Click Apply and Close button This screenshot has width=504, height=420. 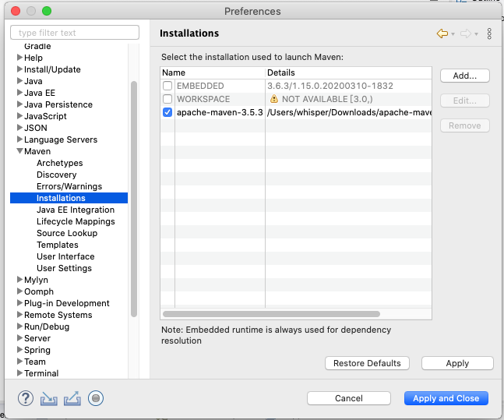pyautogui.click(x=446, y=398)
